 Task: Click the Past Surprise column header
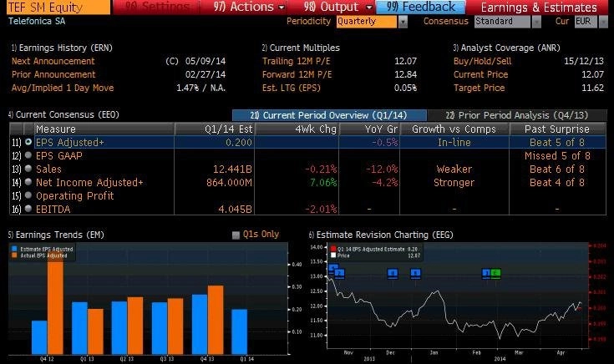point(557,129)
